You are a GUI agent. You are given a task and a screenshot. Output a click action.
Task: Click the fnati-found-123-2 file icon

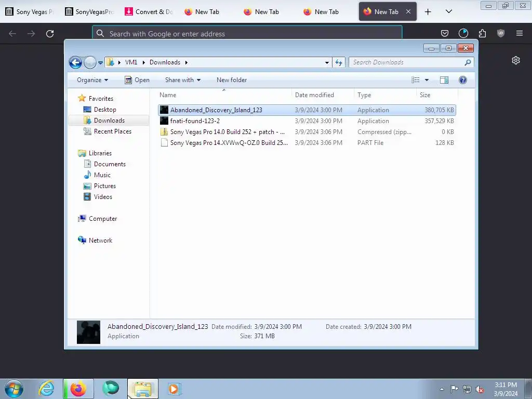(x=164, y=121)
